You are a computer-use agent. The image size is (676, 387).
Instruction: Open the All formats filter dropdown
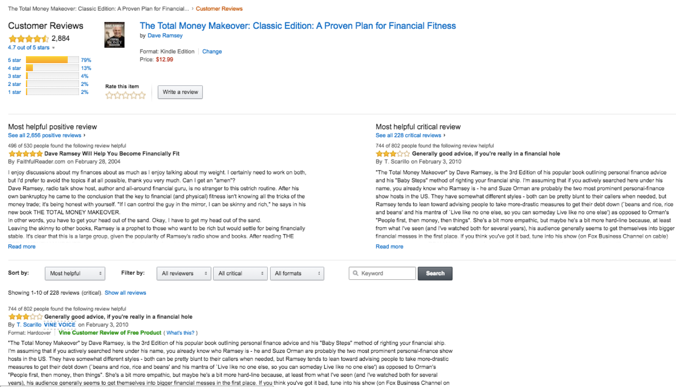(297, 273)
